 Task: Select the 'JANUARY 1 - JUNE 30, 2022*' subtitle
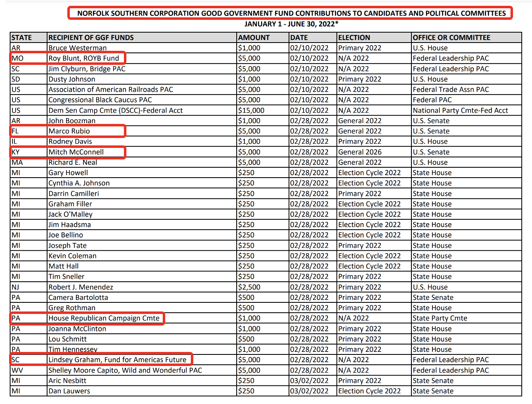coord(291,24)
